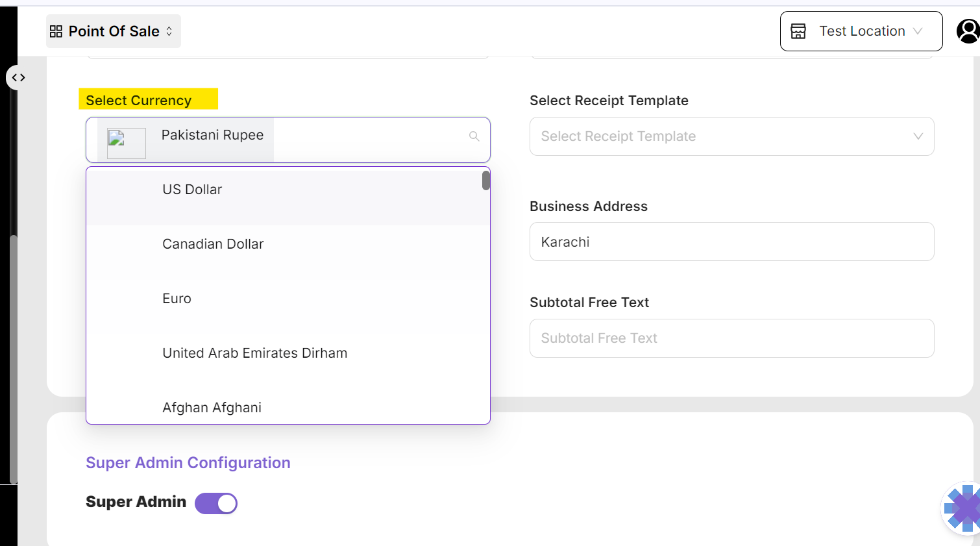Expand the Test Location dropdown

pyautogui.click(x=918, y=31)
